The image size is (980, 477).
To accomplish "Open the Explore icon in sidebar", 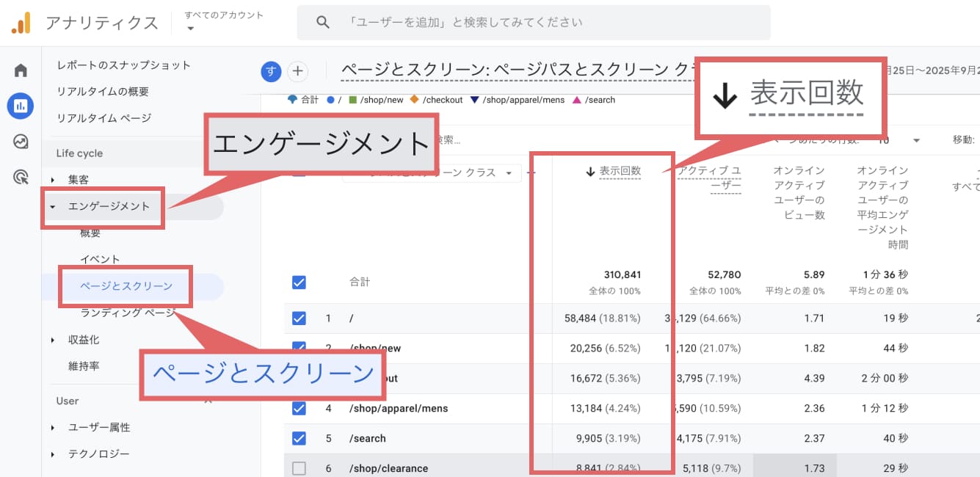I will [x=21, y=142].
